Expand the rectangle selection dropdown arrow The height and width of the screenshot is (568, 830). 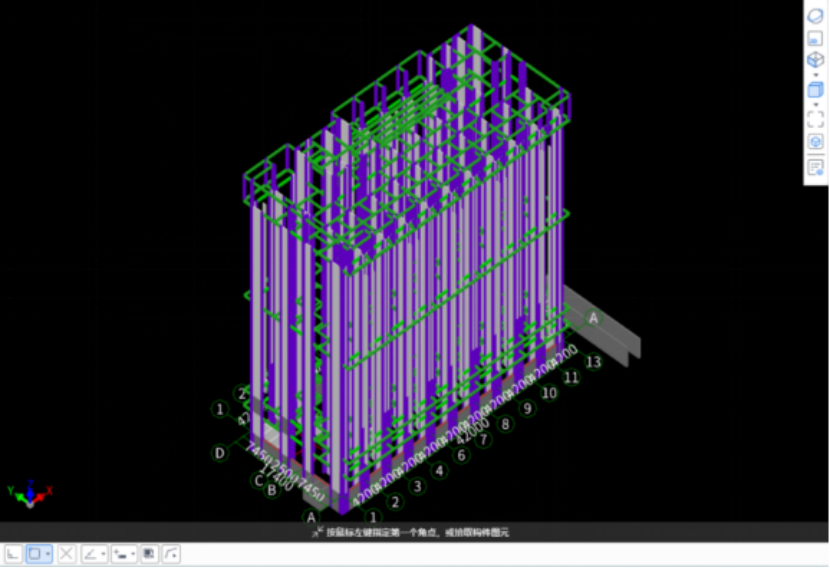[48, 553]
